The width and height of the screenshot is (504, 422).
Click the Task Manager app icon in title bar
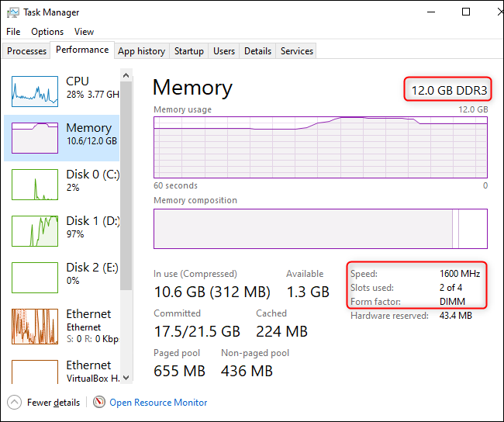click(12, 12)
